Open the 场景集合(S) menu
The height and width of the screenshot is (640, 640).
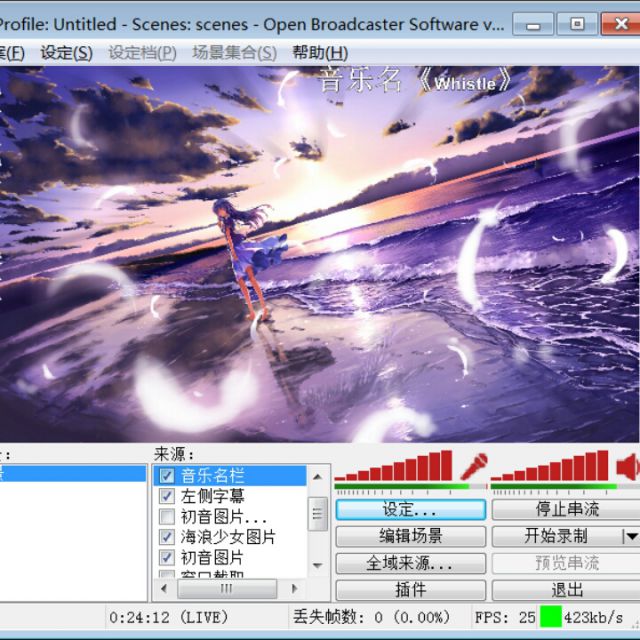pyautogui.click(x=235, y=53)
